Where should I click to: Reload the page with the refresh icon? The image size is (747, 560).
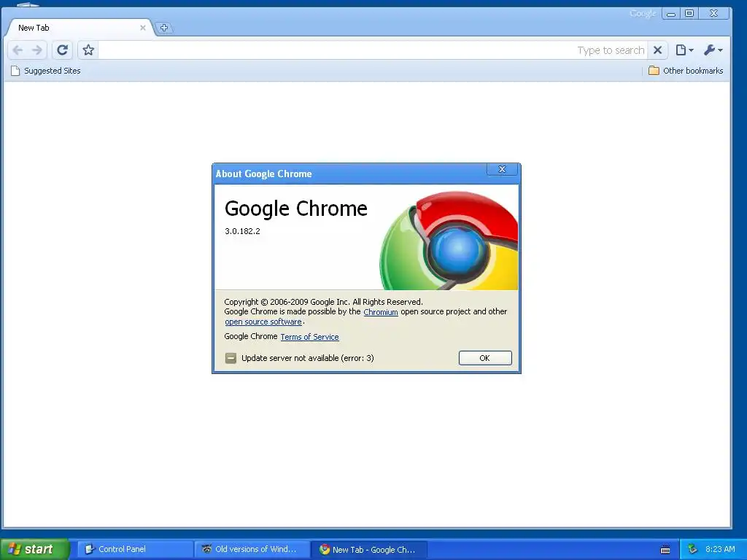point(63,50)
